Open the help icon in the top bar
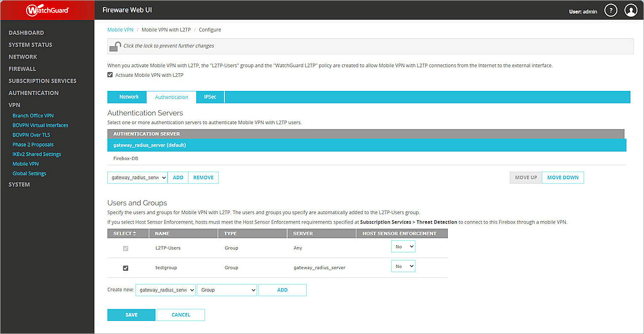The image size is (644, 334). 610,10
